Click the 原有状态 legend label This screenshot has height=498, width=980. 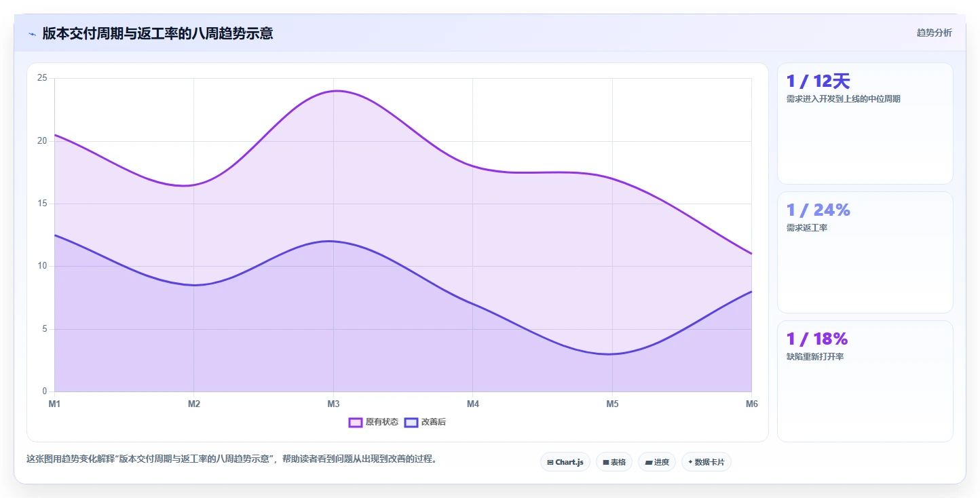click(x=381, y=422)
